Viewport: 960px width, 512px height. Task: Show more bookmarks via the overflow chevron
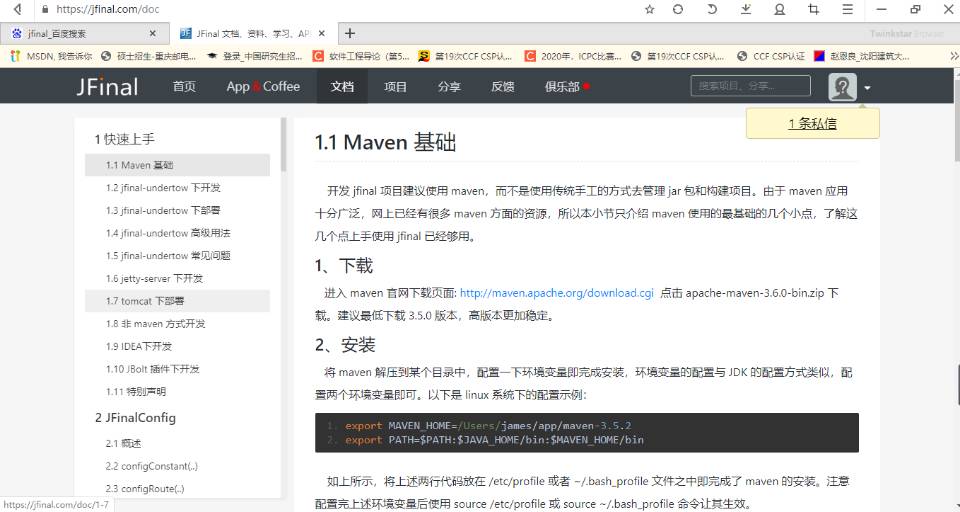[952, 56]
